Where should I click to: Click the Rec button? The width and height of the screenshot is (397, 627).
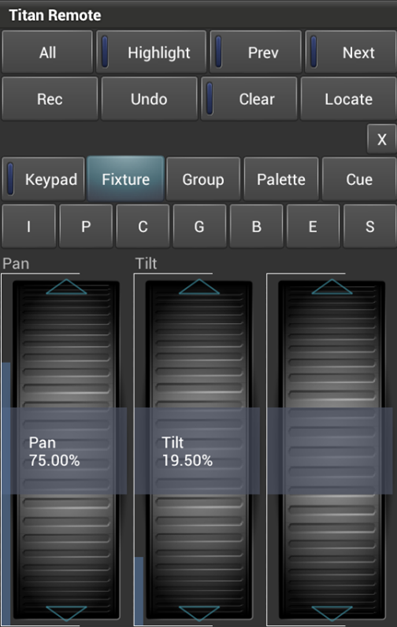point(50,99)
